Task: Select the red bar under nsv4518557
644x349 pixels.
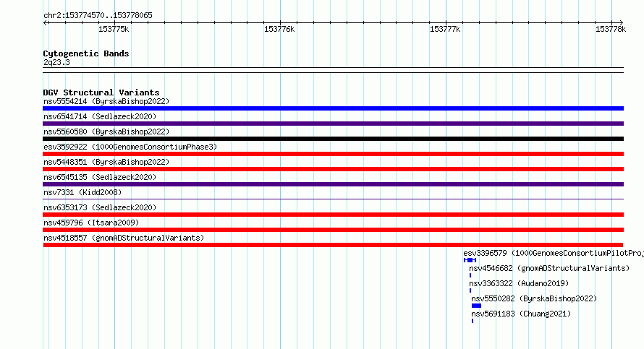Action: pos(333,245)
